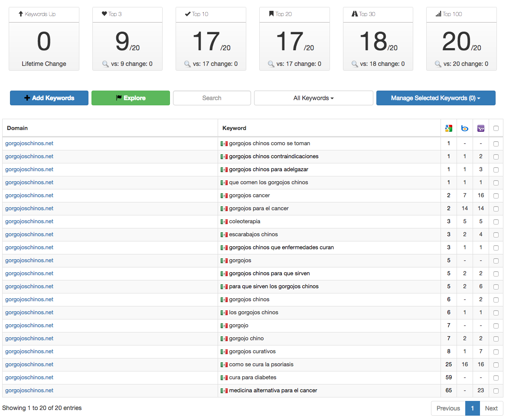Check the 'como se cura la psoriasis' checkbox

pos(496,365)
